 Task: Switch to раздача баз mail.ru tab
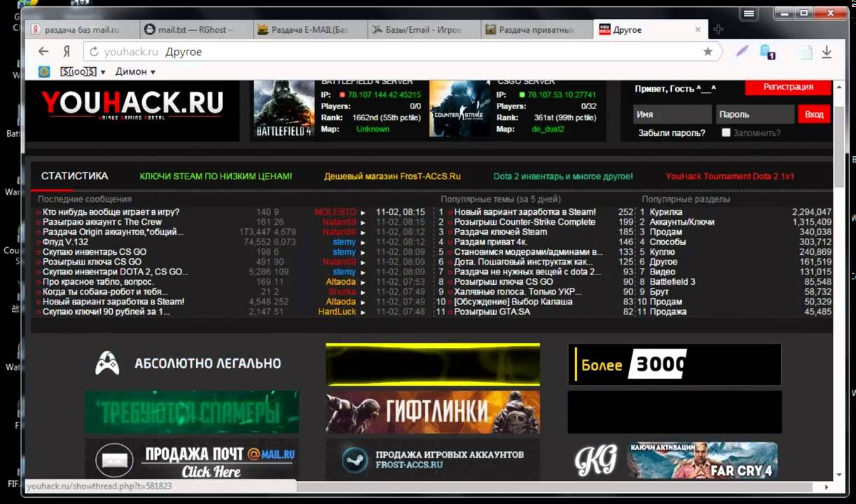pyautogui.click(x=81, y=29)
